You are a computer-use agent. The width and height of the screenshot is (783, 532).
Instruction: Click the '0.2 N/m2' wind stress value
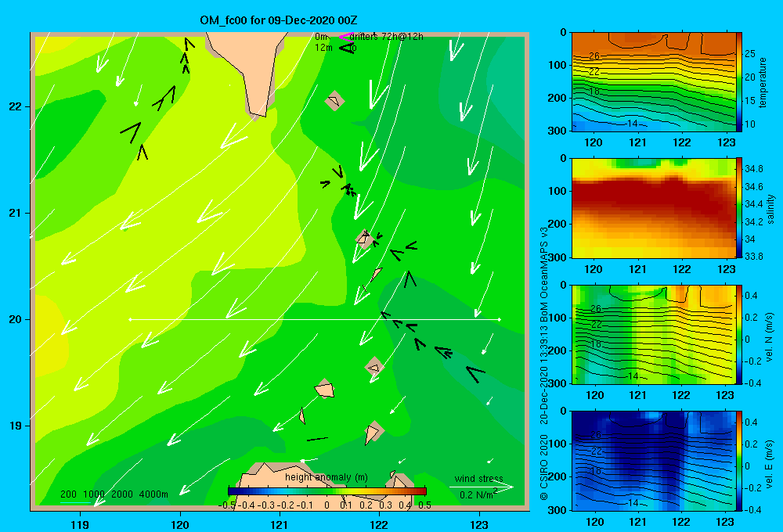point(478,494)
